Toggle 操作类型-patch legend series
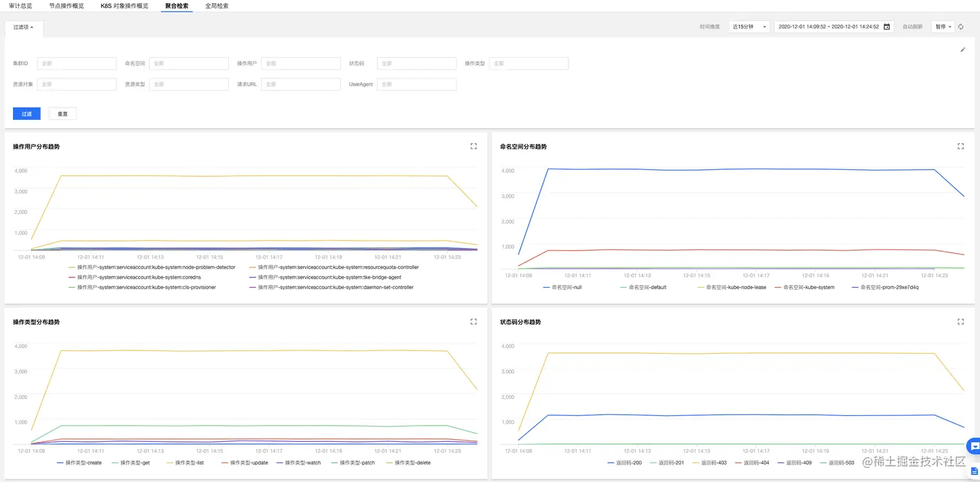Image resolution: width=980 pixels, height=482 pixels. pos(353,463)
